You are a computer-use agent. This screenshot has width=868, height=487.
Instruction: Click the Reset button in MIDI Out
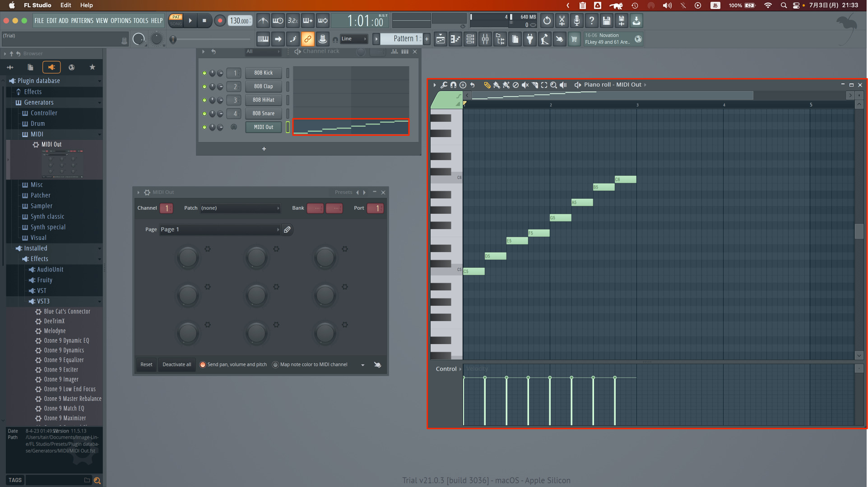pos(146,365)
